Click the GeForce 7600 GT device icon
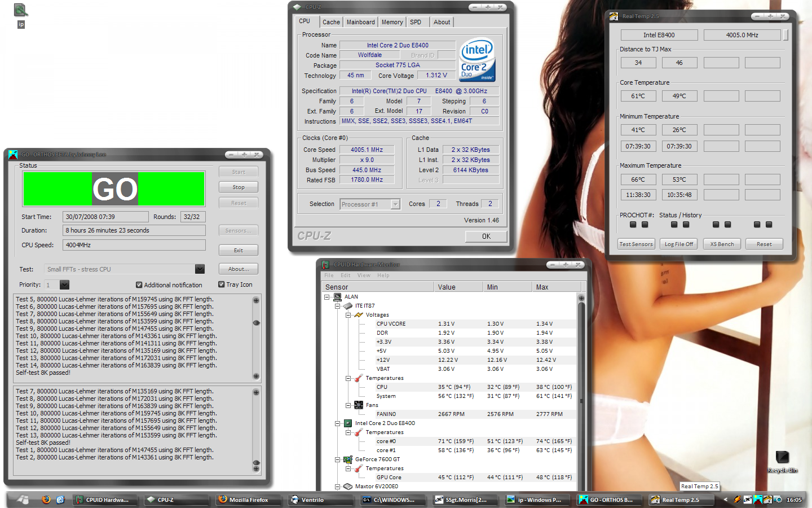This screenshot has height=508, width=812. click(x=349, y=459)
